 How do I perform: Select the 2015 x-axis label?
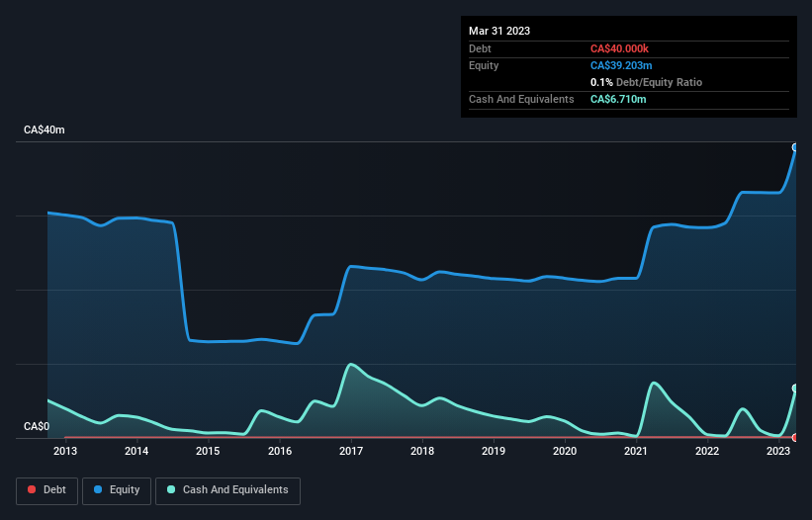[x=208, y=451]
